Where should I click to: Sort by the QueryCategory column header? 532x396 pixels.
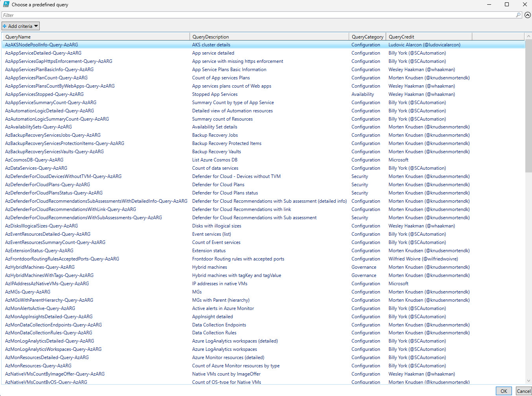(367, 37)
